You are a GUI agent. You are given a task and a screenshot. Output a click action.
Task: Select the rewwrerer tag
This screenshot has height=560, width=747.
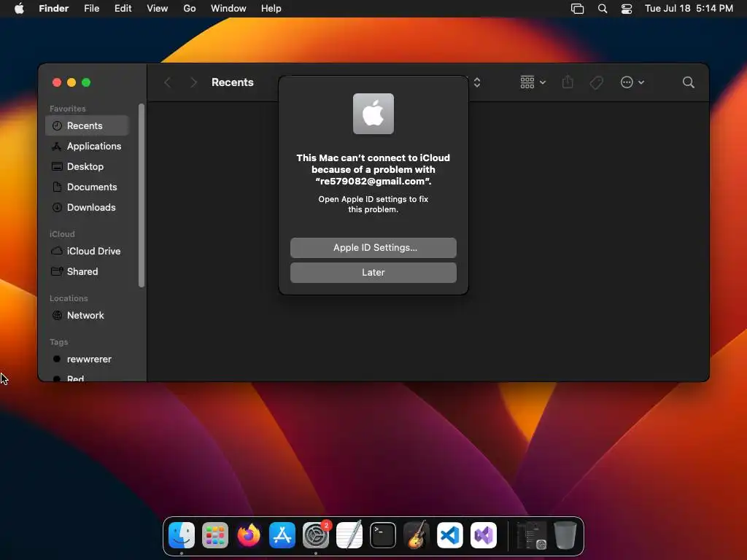(x=88, y=359)
